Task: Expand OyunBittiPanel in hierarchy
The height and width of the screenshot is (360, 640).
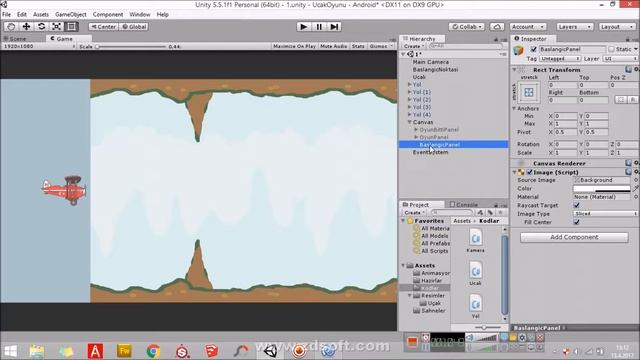Action: pos(416,129)
